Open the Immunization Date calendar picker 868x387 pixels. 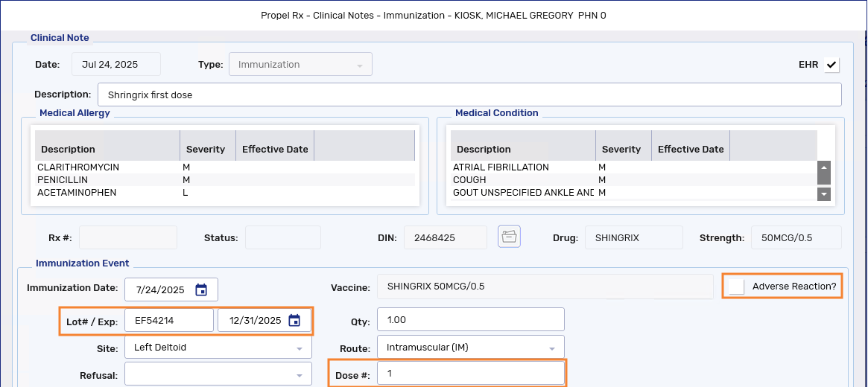pyautogui.click(x=201, y=290)
